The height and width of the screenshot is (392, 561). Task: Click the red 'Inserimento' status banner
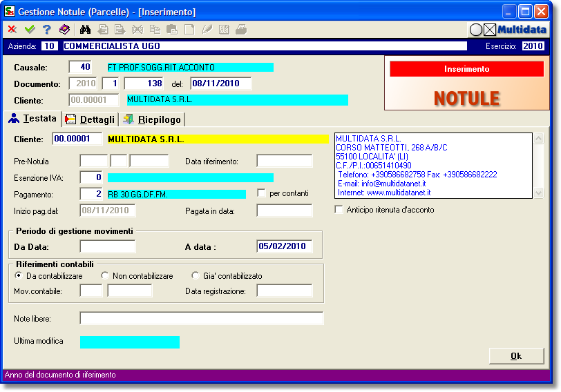pos(466,69)
